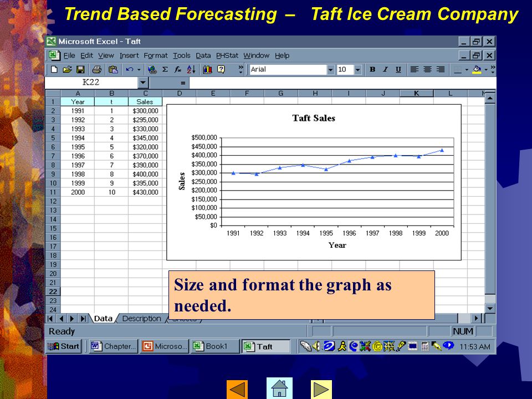Click the AutoSum sigma icon
Viewport: 532px width, 399px height.
(165, 70)
